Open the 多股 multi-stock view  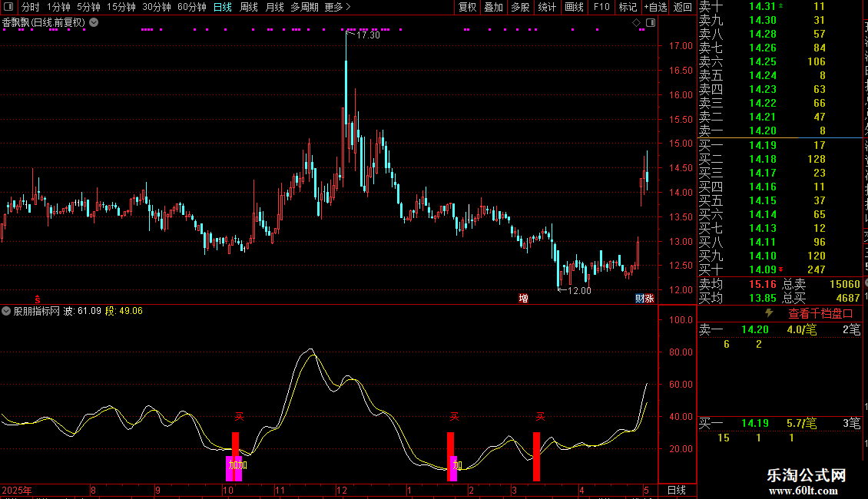[520, 7]
